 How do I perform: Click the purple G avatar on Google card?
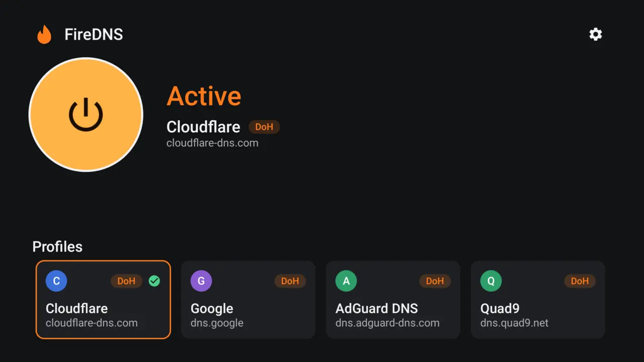tap(201, 281)
